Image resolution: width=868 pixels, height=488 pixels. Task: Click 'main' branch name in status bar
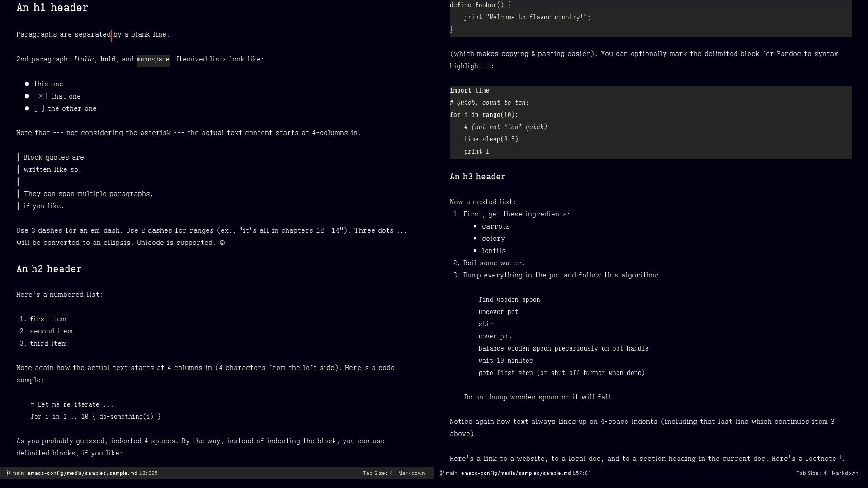click(x=17, y=473)
